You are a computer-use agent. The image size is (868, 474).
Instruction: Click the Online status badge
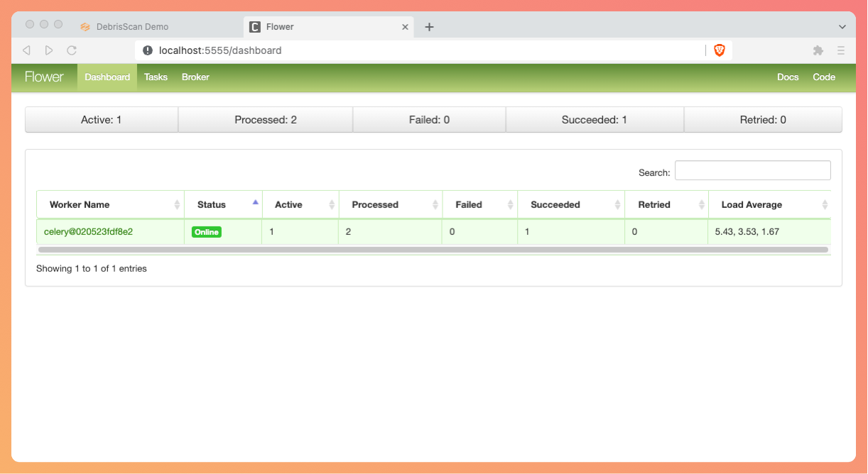click(x=206, y=232)
